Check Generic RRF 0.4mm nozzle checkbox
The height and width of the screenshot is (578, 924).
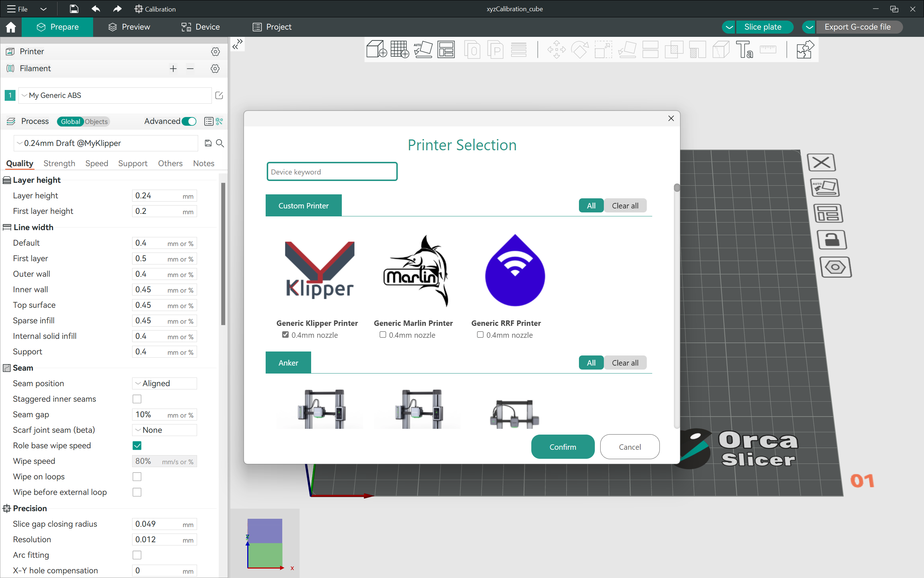point(480,335)
